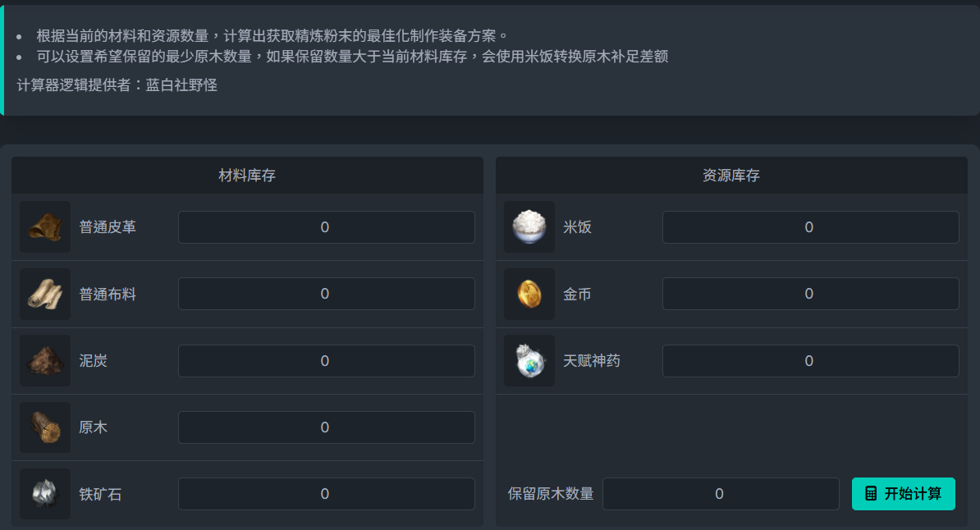Image resolution: width=980 pixels, height=530 pixels.
Task: Click the 材料库存 panel header
Action: pos(247,176)
